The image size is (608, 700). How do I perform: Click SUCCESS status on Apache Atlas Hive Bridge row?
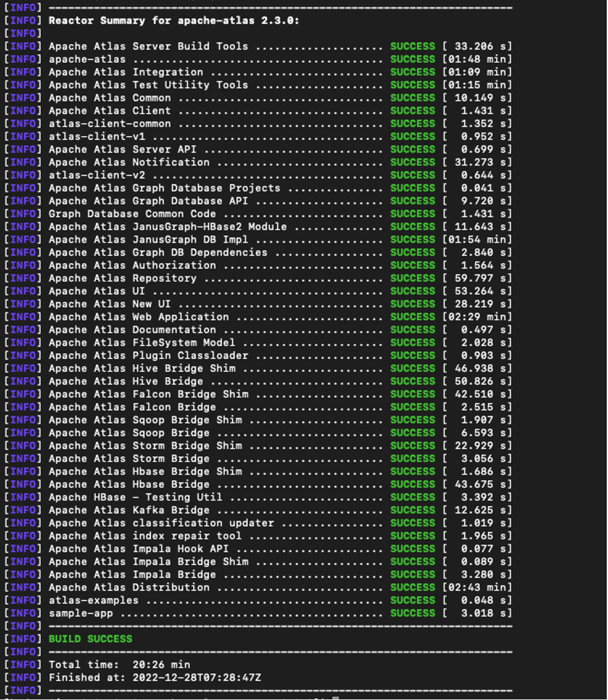coord(413,381)
